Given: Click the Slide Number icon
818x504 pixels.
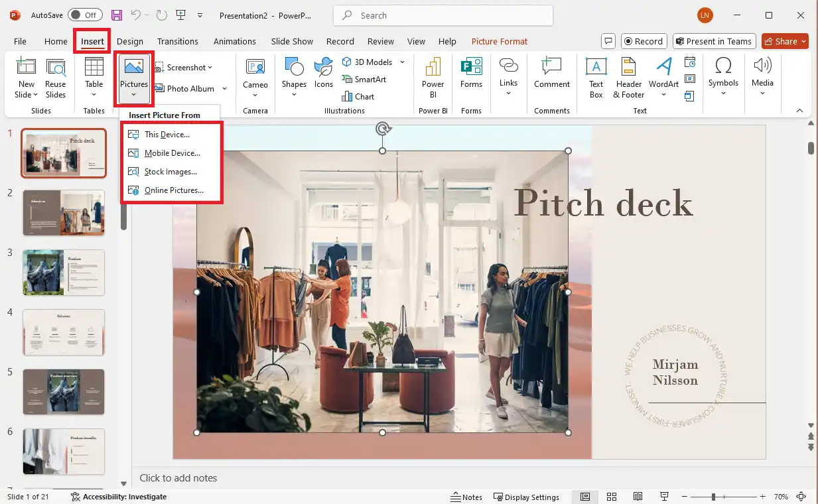Looking at the screenshot, I should (690, 79).
